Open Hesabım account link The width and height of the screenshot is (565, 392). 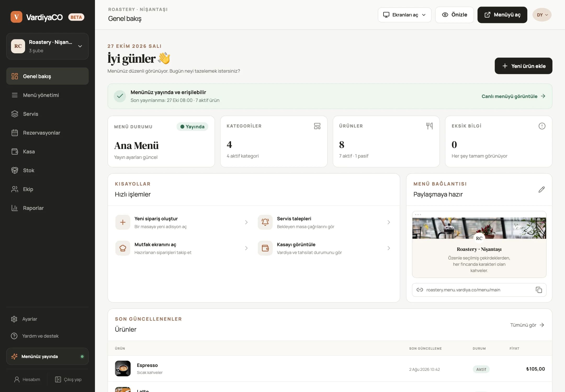(x=27, y=379)
